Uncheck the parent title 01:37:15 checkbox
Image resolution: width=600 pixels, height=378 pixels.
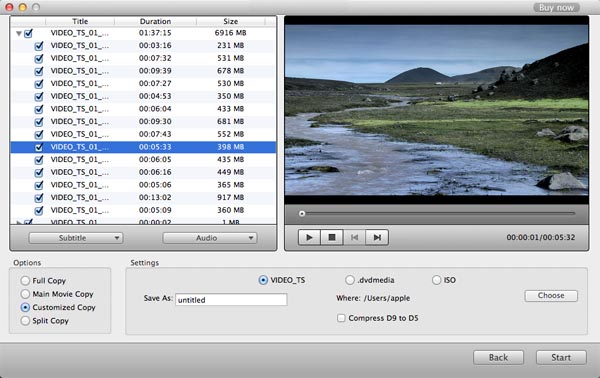(28, 33)
